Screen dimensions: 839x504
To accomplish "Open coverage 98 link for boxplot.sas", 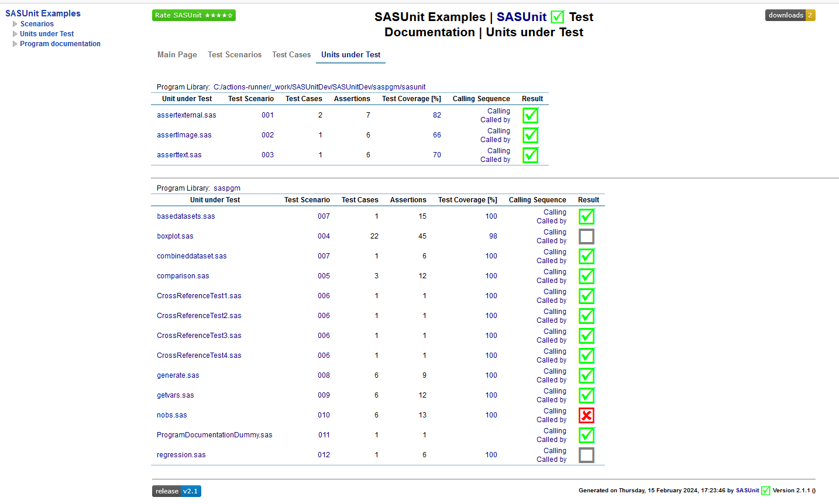I will click(493, 236).
